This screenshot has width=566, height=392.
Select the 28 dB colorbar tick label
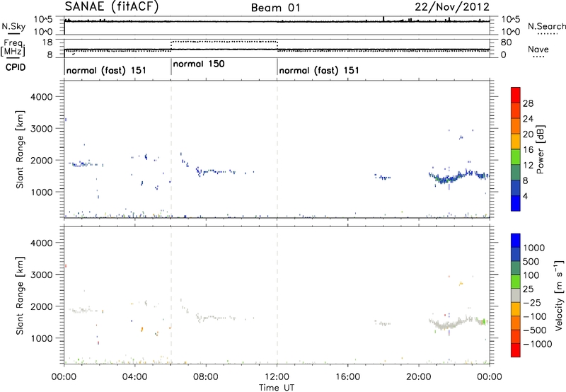tap(528, 103)
